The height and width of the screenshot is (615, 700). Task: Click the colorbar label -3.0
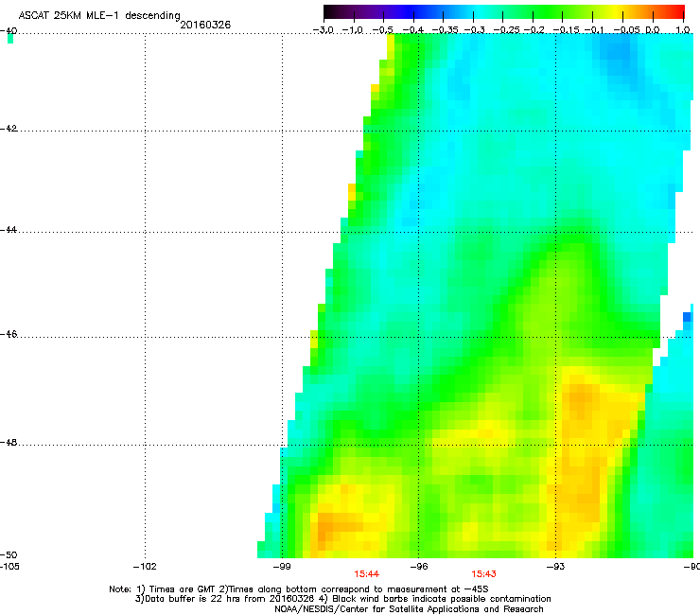tap(324, 30)
